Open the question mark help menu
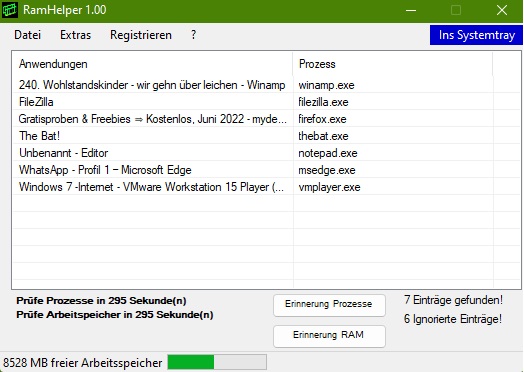The height and width of the screenshot is (372, 524). coord(193,35)
